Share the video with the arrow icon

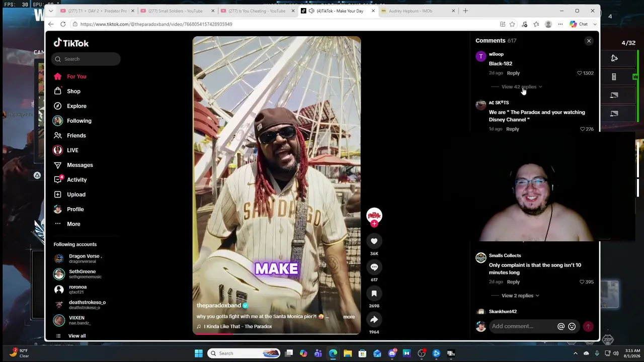(374, 320)
